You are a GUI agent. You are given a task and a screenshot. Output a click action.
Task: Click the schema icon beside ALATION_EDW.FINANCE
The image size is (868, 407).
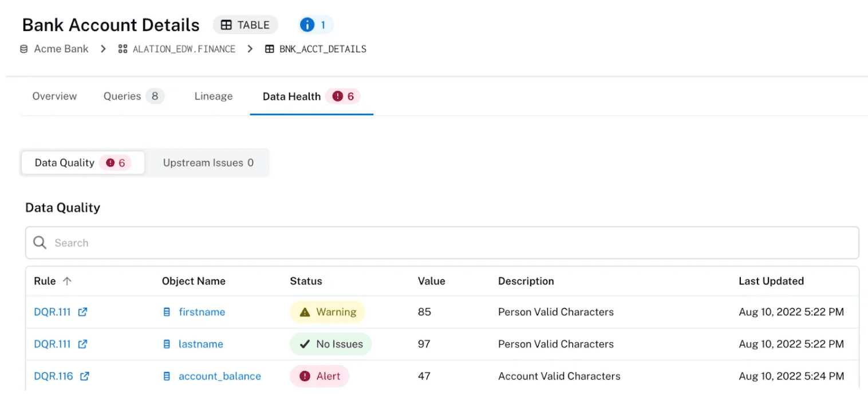click(121, 49)
